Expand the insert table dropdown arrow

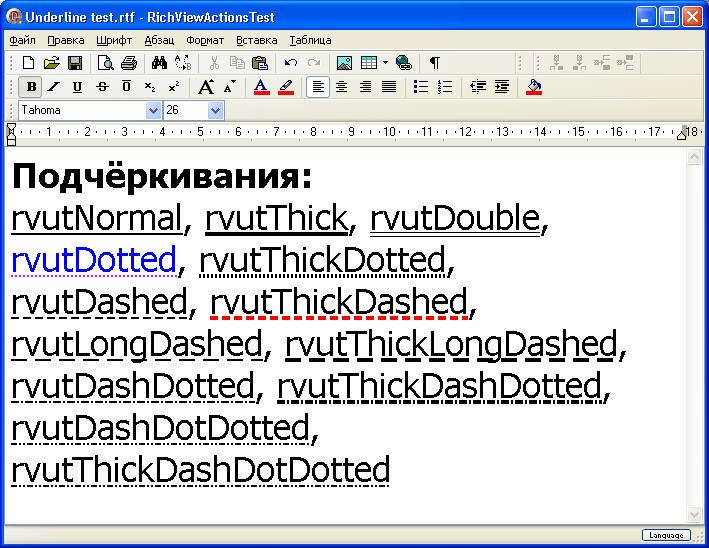[385, 63]
